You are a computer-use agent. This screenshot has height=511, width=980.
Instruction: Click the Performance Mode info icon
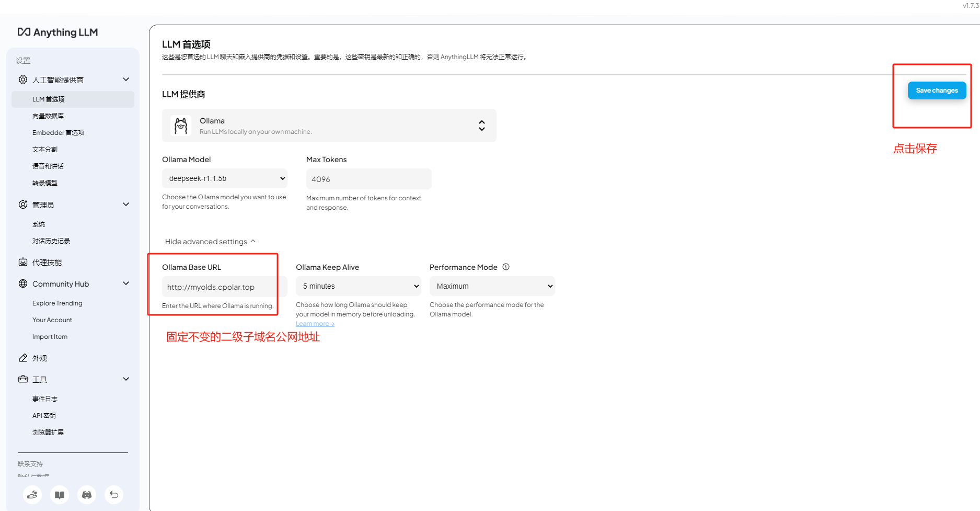pos(506,267)
